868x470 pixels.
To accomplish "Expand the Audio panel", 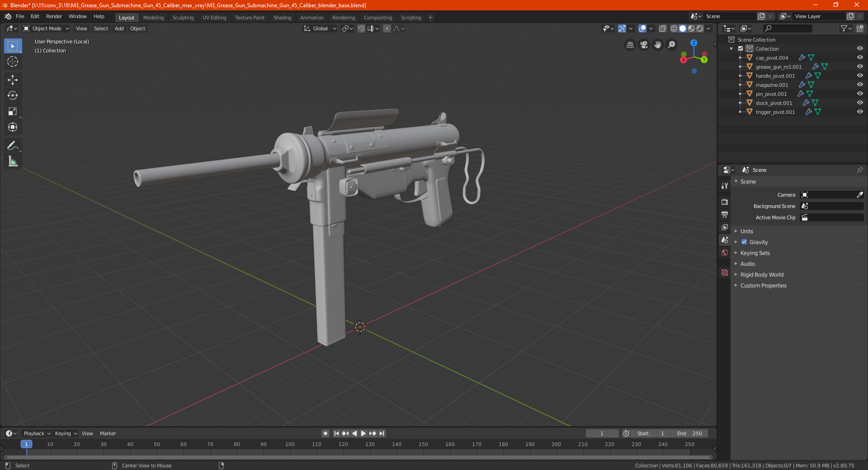I will (x=747, y=263).
